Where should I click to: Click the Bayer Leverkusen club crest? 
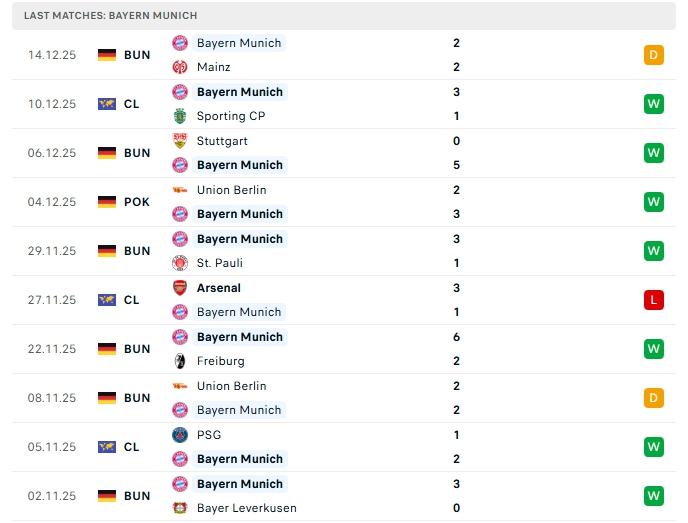click(180, 508)
